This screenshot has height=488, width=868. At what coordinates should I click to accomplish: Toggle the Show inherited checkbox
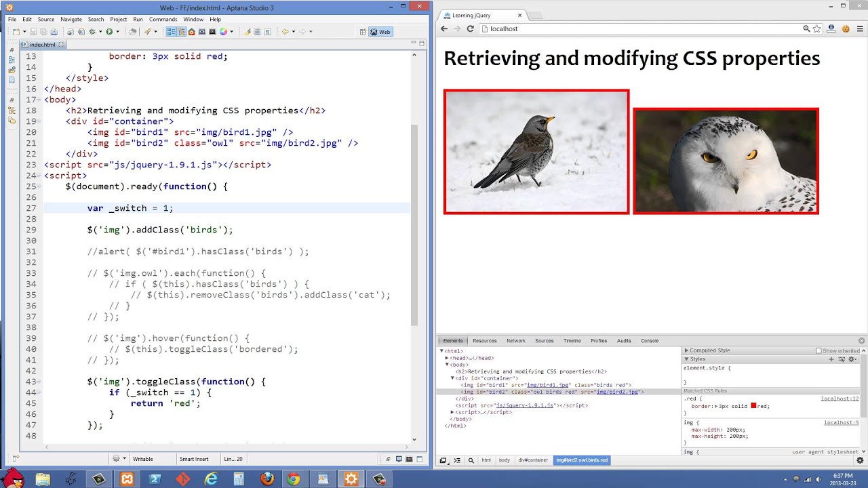coord(818,350)
